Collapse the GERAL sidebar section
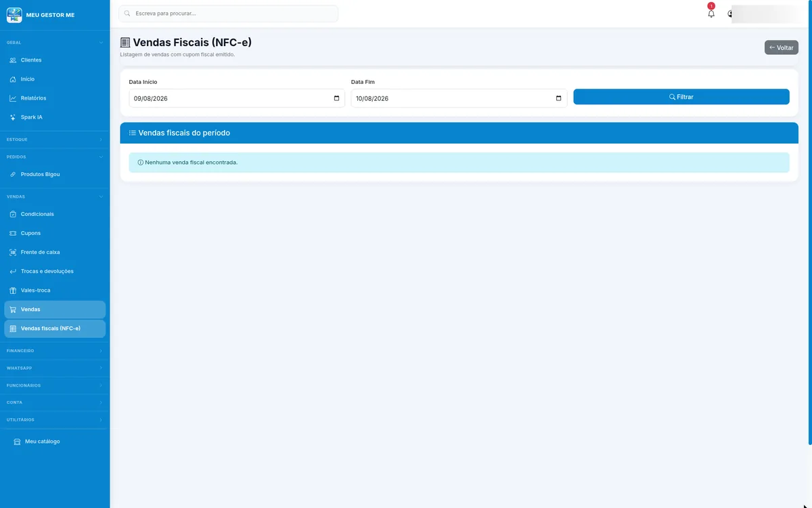Screen dimensions: 812x508 click(55, 43)
